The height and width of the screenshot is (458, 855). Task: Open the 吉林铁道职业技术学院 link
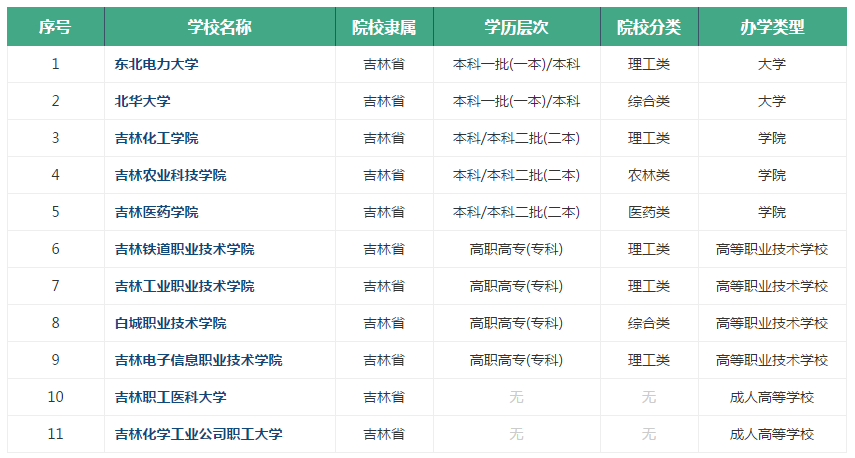tap(184, 249)
